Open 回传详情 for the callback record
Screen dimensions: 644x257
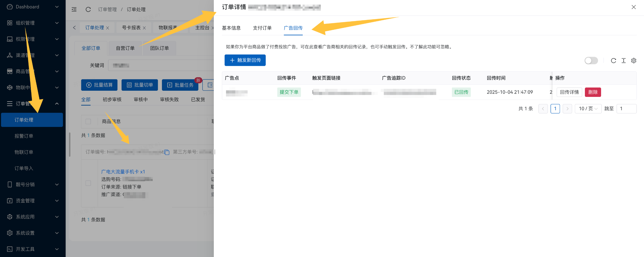pyautogui.click(x=569, y=92)
